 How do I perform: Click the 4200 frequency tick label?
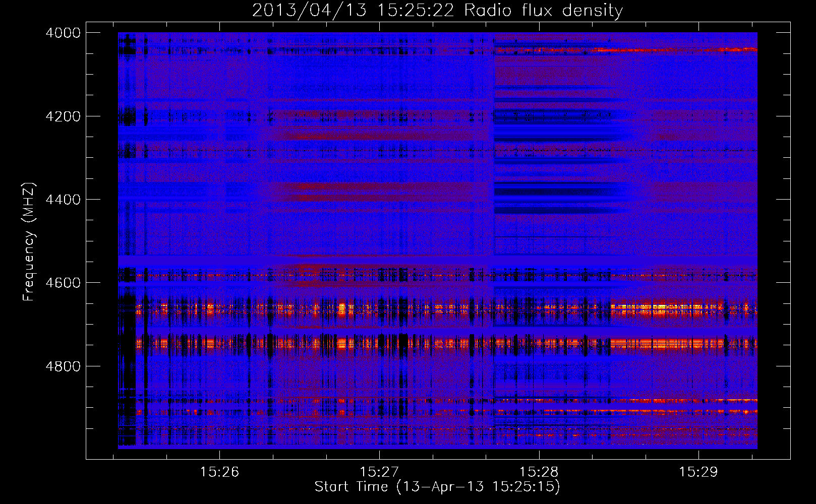63,116
